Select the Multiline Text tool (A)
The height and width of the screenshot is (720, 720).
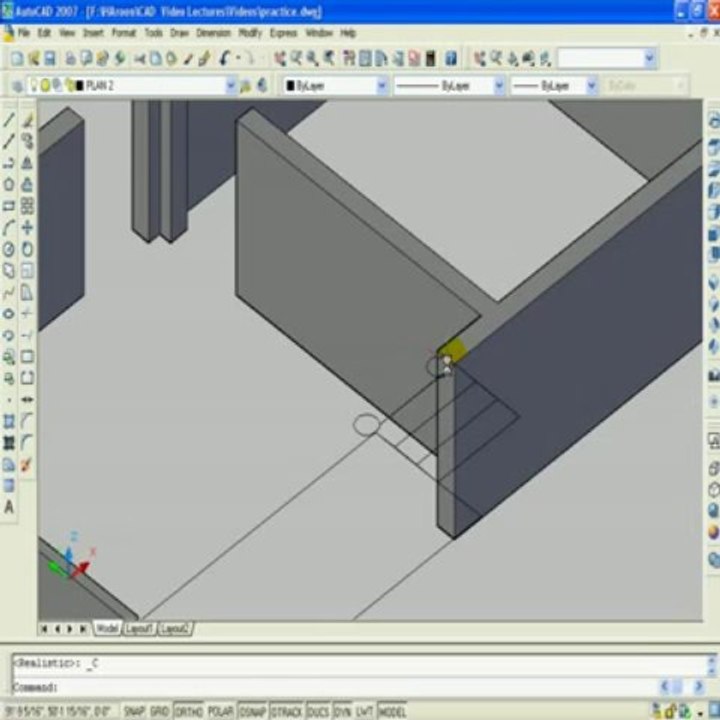[x=9, y=507]
